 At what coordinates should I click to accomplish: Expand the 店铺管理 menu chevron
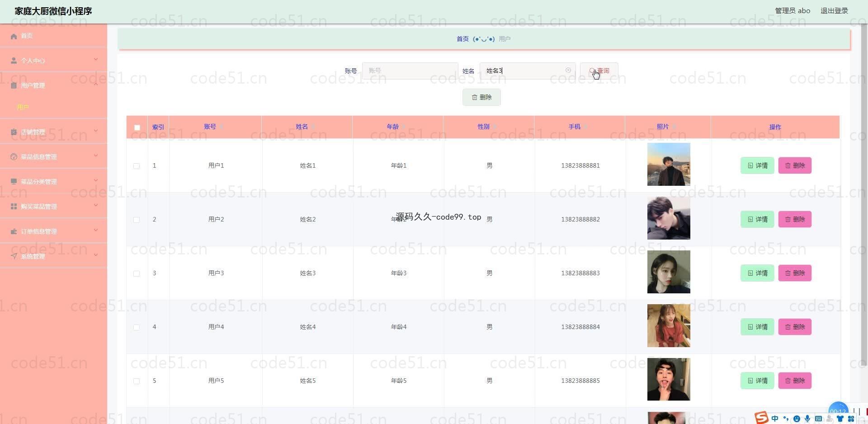coord(95,131)
